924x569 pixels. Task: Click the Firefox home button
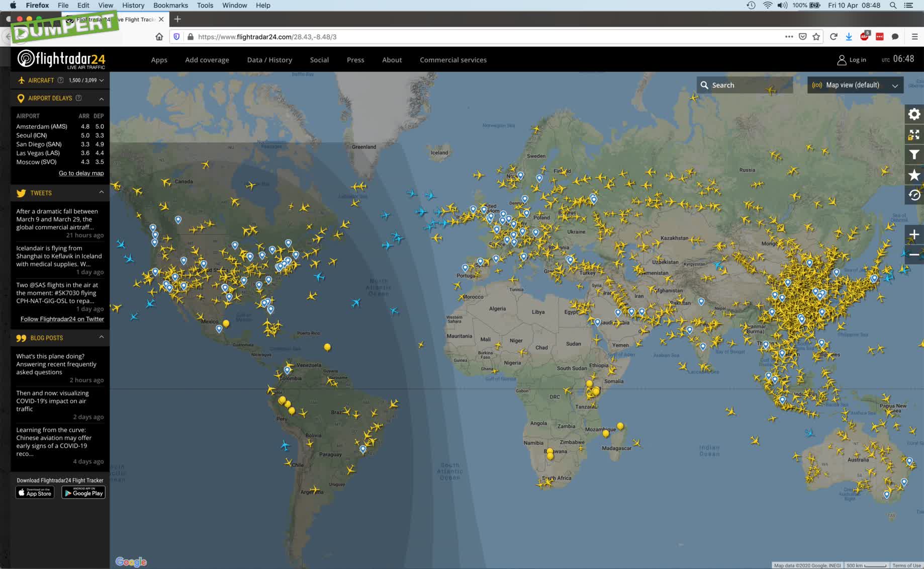[159, 37]
